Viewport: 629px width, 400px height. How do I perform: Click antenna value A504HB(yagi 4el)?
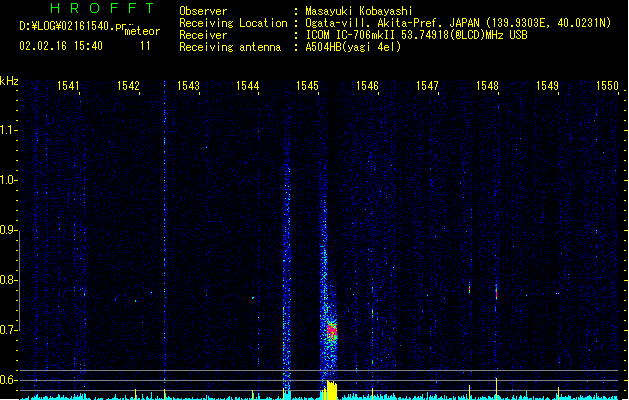(x=353, y=47)
